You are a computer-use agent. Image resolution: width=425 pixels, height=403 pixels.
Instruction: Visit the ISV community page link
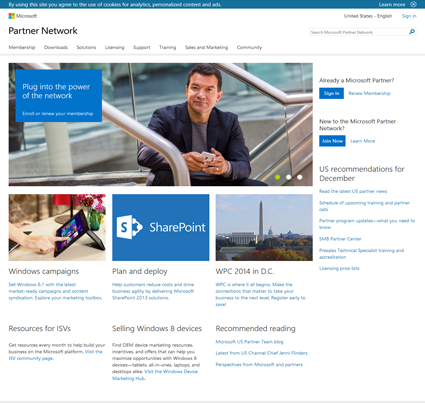tap(55, 355)
